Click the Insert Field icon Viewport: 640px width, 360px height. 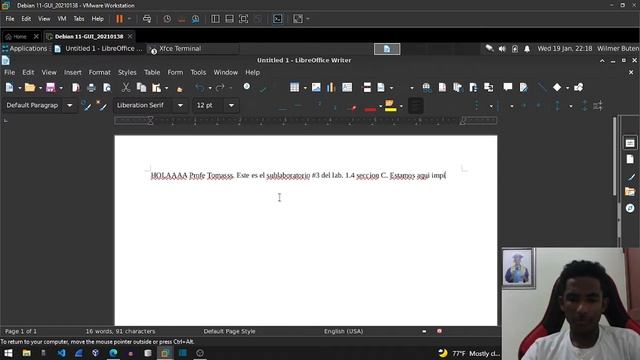381,87
